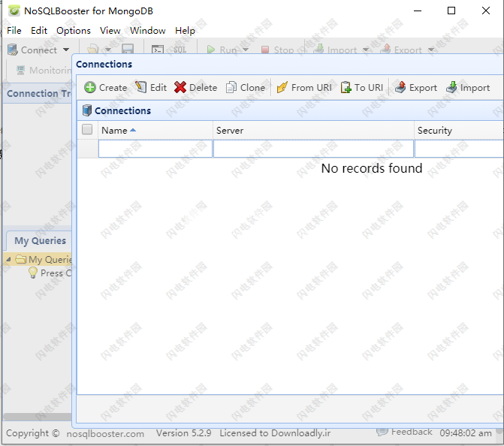Viewport: 504px width, 446px height.
Task: Click the NoSQLBooster app logo
Action: point(14,11)
